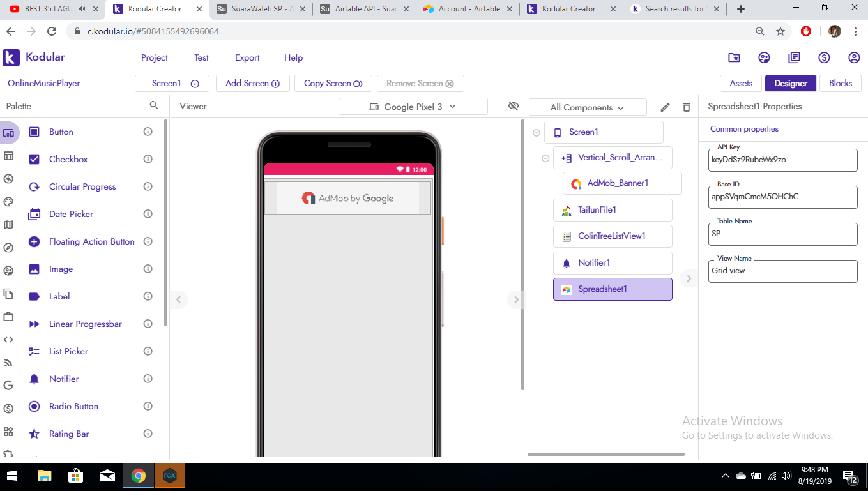Image resolution: width=868 pixels, height=491 pixels.
Task: Click the info icon next to Checkbox
Action: (148, 159)
